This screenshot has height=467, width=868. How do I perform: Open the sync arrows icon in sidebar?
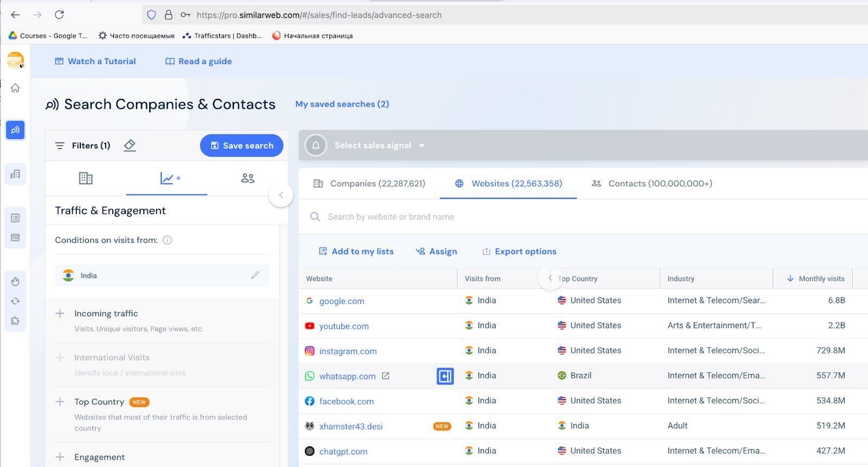pos(15,301)
